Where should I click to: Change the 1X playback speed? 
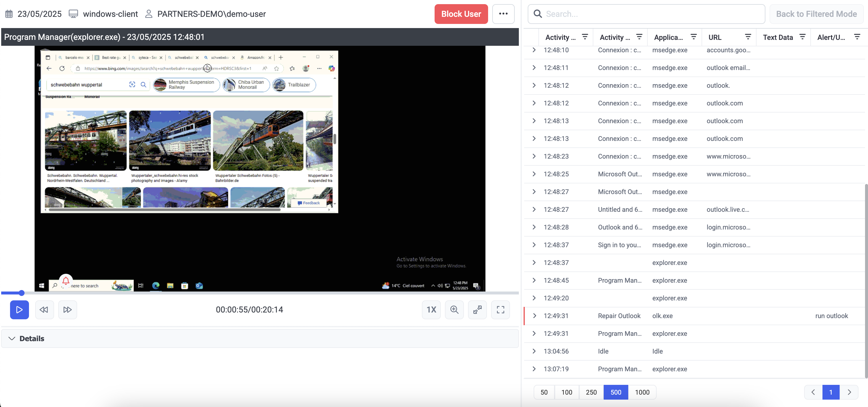(431, 309)
